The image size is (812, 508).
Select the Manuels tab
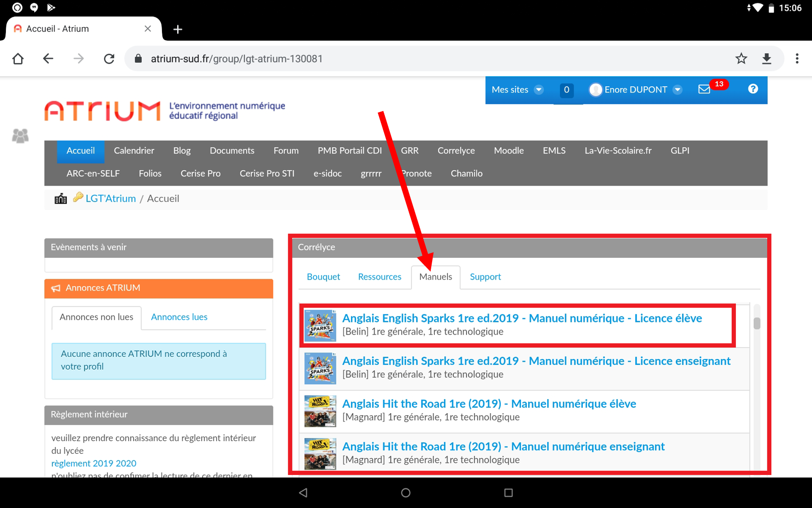pyautogui.click(x=435, y=277)
